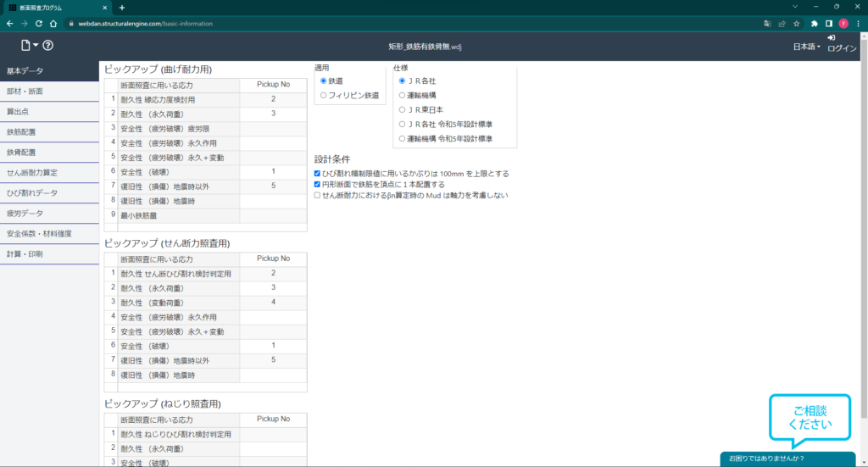Click the share page icon

(x=782, y=24)
